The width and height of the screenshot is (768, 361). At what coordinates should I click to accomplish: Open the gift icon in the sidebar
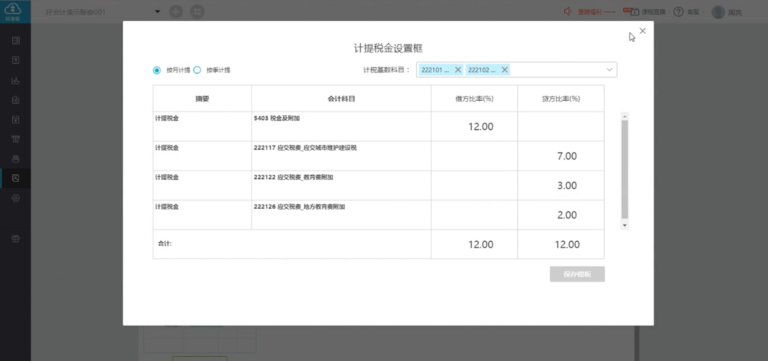coord(16,239)
